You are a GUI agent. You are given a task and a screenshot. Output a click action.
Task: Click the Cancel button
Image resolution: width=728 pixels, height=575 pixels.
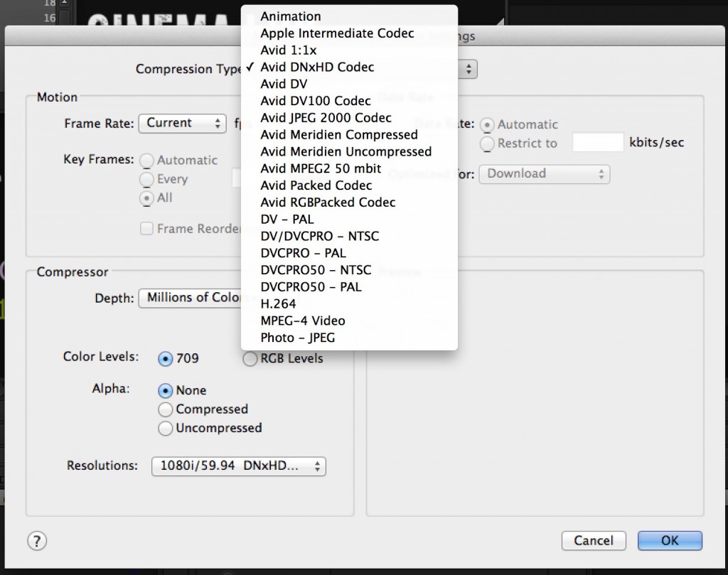click(594, 541)
